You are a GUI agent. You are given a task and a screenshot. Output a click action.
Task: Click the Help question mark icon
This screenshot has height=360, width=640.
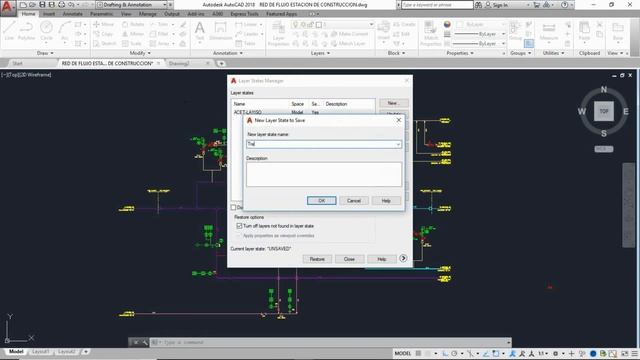click(564, 5)
